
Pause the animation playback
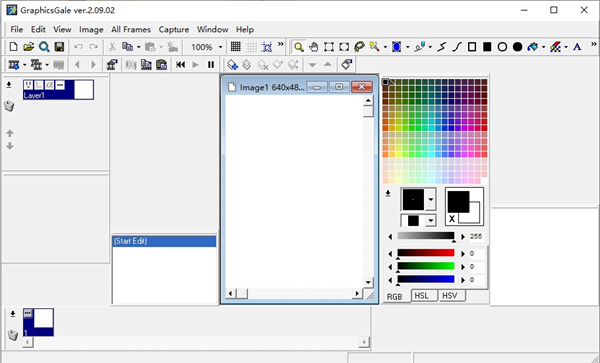[211, 65]
